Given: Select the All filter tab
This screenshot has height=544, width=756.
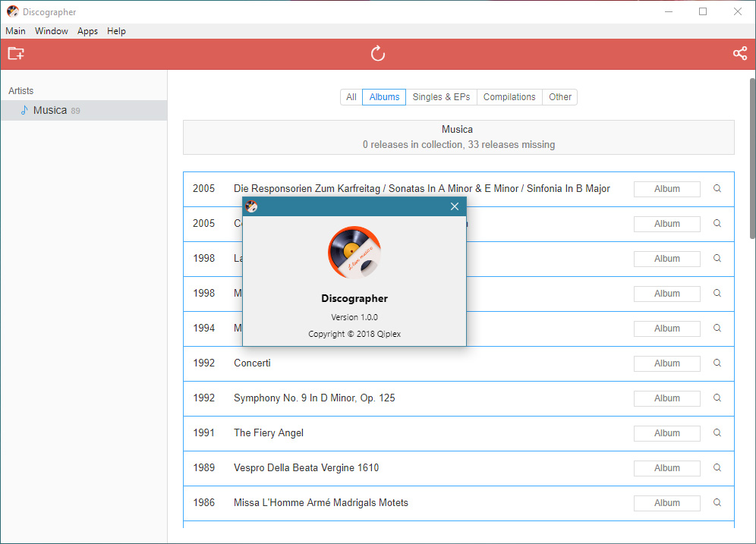Looking at the screenshot, I should point(351,97).
